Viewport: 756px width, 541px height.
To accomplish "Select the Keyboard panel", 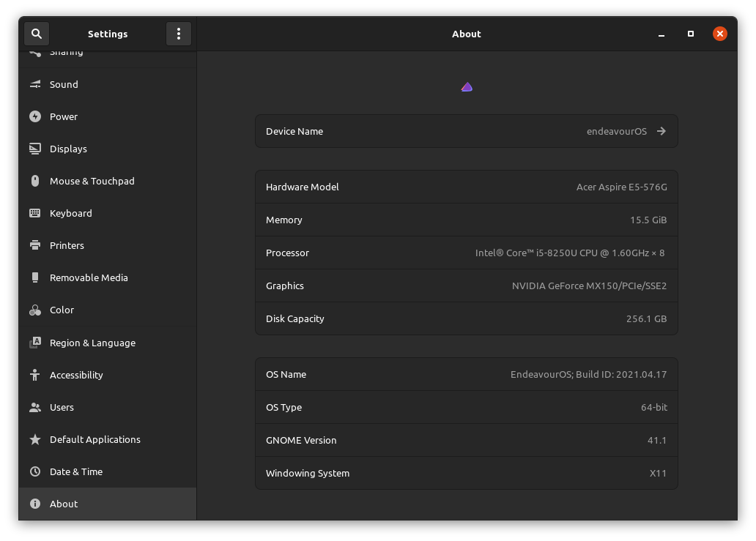I will (x=108, y=214).
